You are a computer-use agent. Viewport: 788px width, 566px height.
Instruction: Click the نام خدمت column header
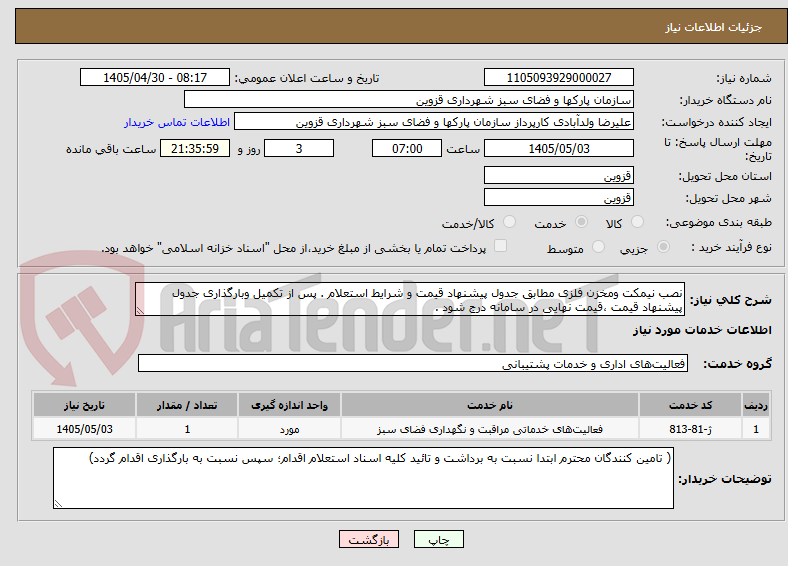(x=489, y=405)
